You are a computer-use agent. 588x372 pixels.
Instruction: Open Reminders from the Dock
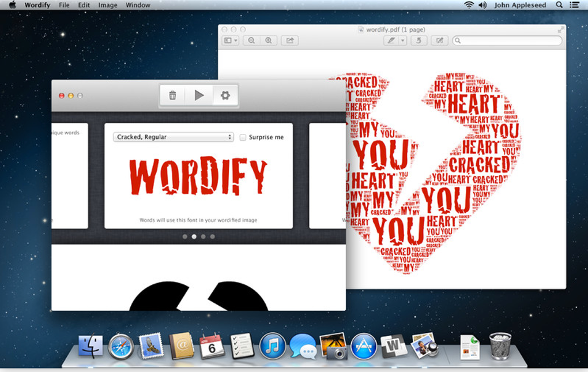tap(242, 345)
